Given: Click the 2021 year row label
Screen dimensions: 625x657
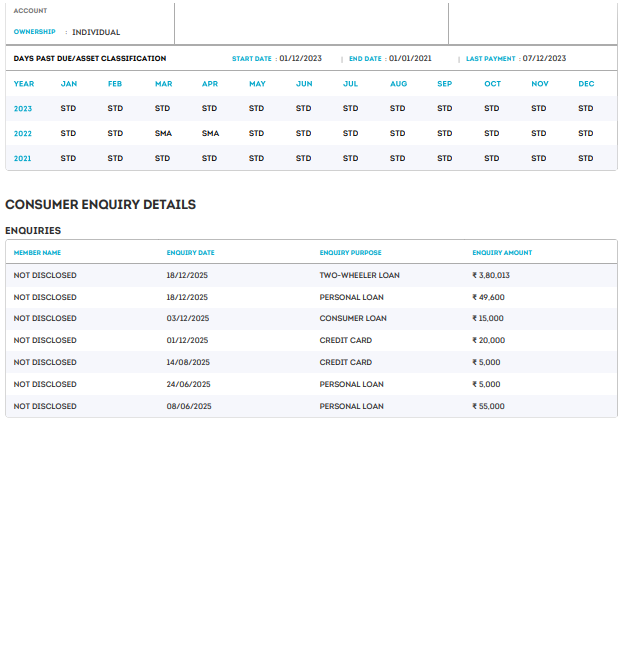Looking at the screenshot, I should [x=24, y=158].
